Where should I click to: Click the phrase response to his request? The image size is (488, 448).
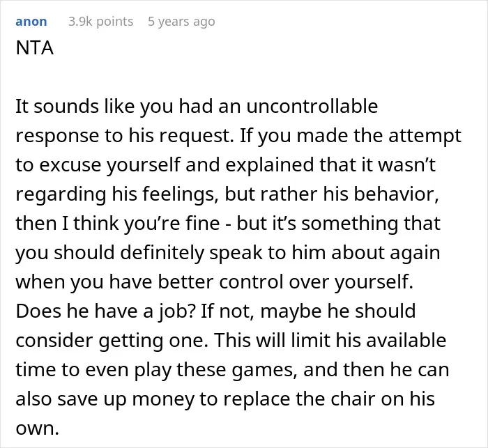(125, 136)
